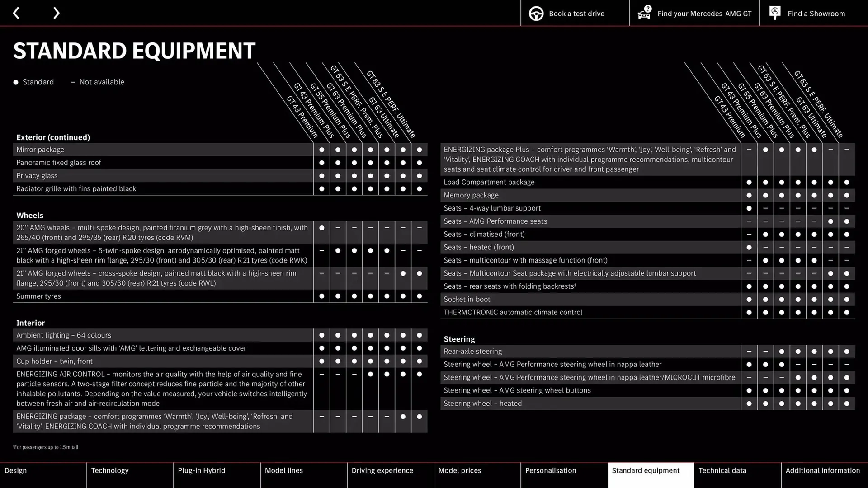The image size is (868, 488).
Task: Click the Mirror package row label
Action: pyautogui.click(x=40, y=150)
